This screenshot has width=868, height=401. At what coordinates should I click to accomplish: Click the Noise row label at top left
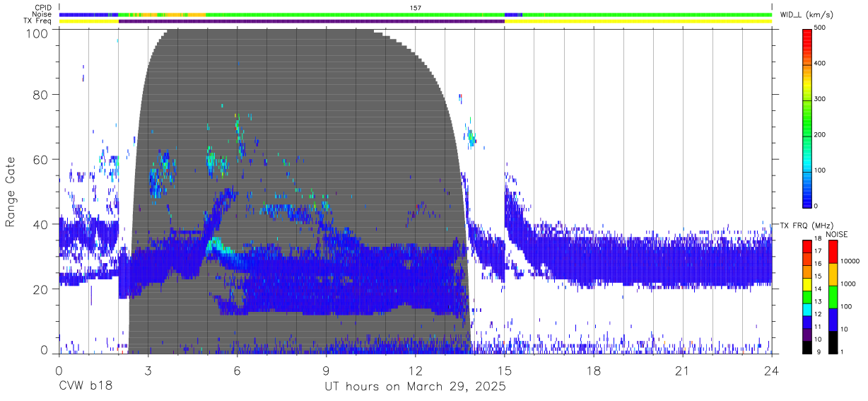(x=40, y=14)
